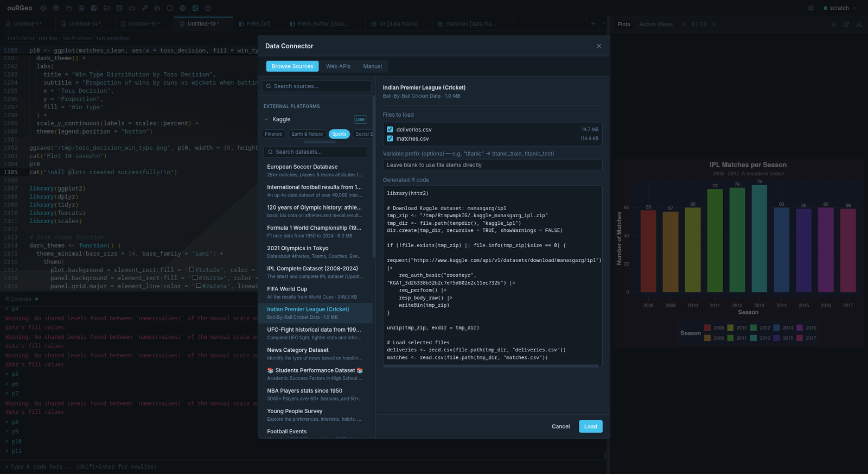The width and height of the screenshot is (868, 474).
Task: Click the robot assistant icon in toolbar
Action: click(157, 8)
